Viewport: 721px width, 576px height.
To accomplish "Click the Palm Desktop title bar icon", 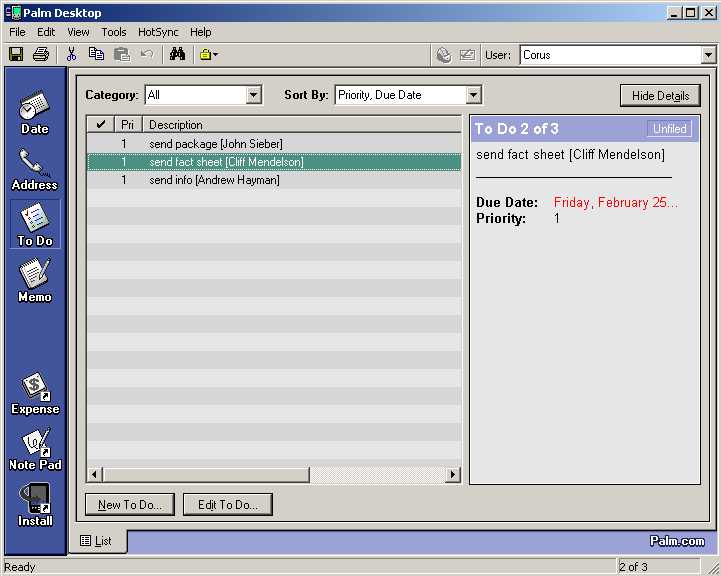I will click(x=13, y=12).
